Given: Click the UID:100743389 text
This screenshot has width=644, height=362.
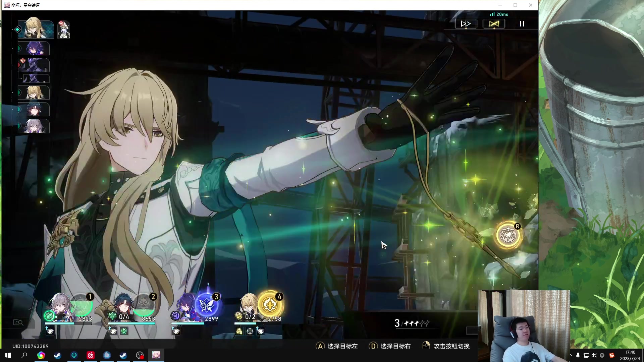Looking at the screenshot, I should [x=30, y=346].
